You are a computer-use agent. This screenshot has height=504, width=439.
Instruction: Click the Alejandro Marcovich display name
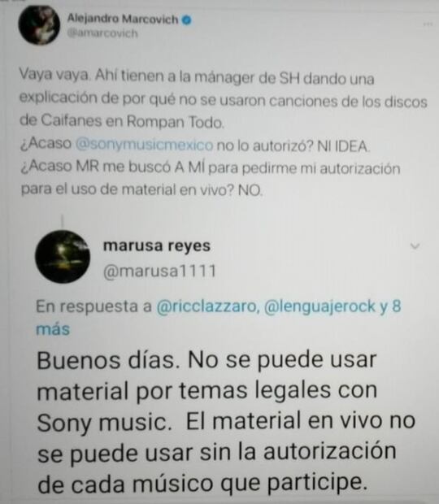[123, 19]
